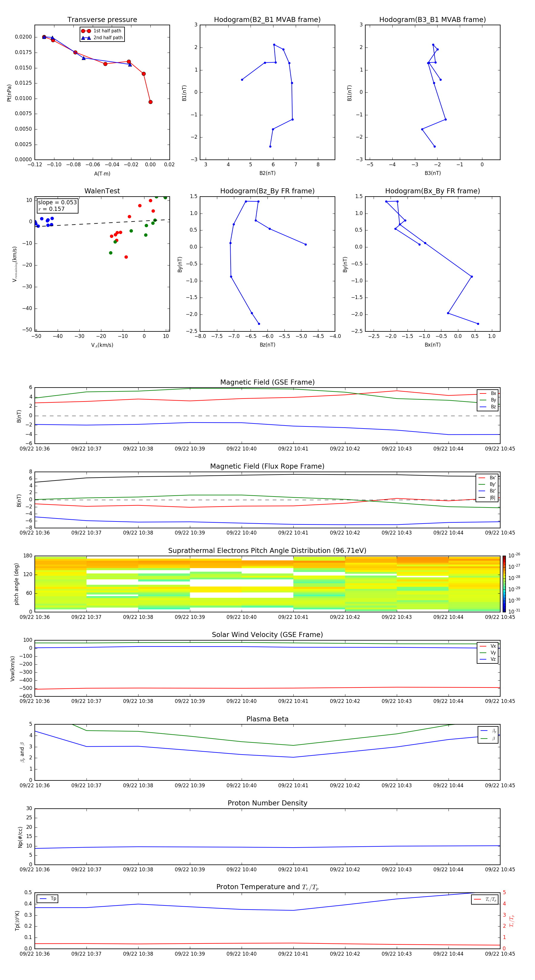
Task: Click the 'Proton Temperature and Te/Tp' title
Action: click(267, 887)
